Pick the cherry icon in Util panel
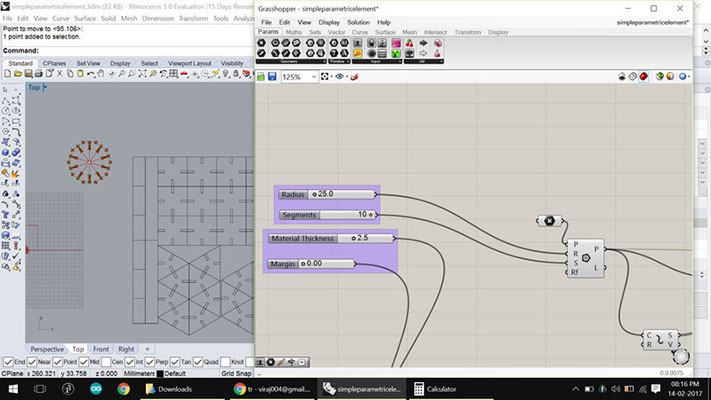The width and height of the screenshot is (711, 400). click(409, 43)
